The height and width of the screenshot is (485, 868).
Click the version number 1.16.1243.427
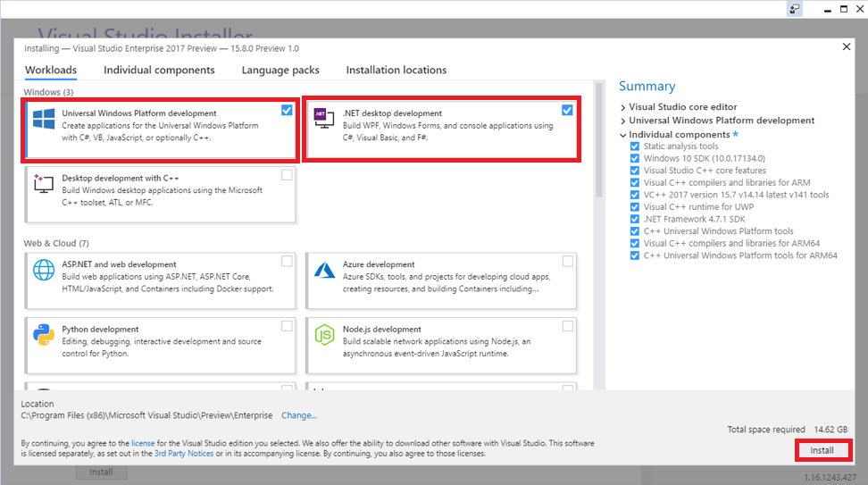(x=830, y=477)
